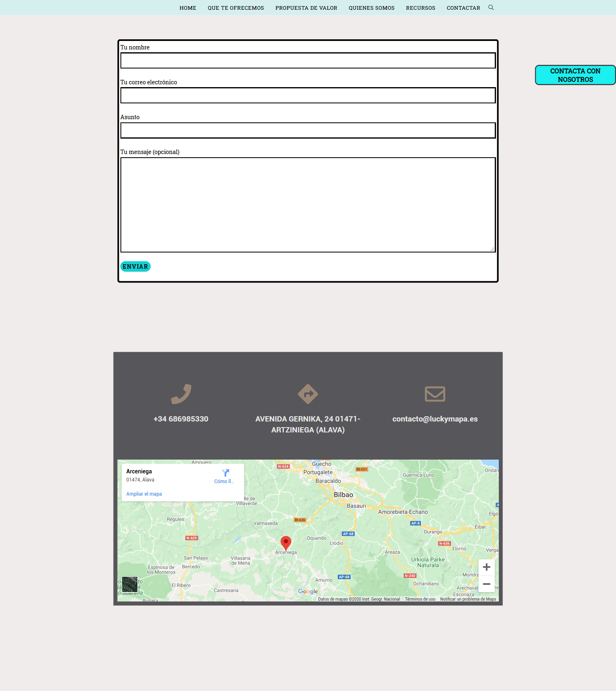Click the N-634 road badge on map
Screen dimensions: 616x691
[x=283, y=466]
